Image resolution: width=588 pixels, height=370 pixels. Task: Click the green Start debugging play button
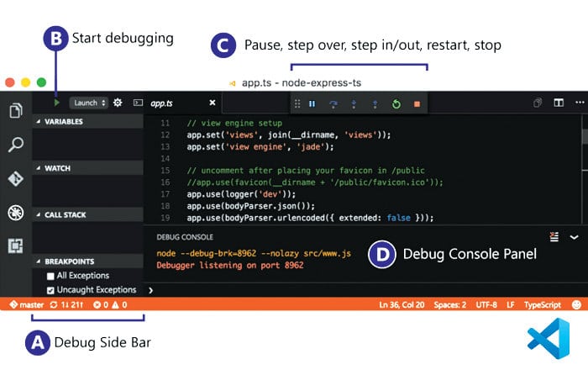56,103
